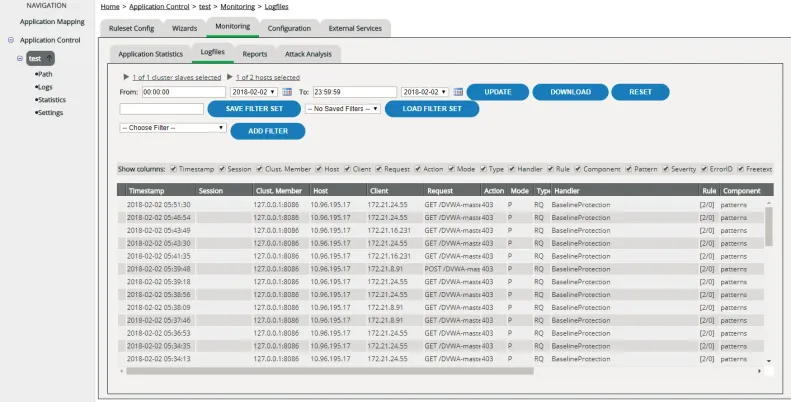Viewport: 791px width, 402px height.
Task: Open the Statistics item under test
Action: click(51, 100)
